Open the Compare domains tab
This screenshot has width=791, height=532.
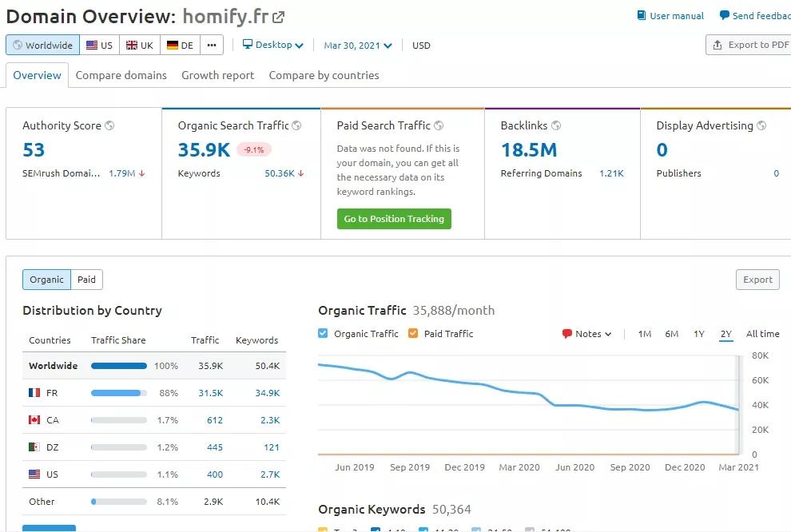click(121, 75)
